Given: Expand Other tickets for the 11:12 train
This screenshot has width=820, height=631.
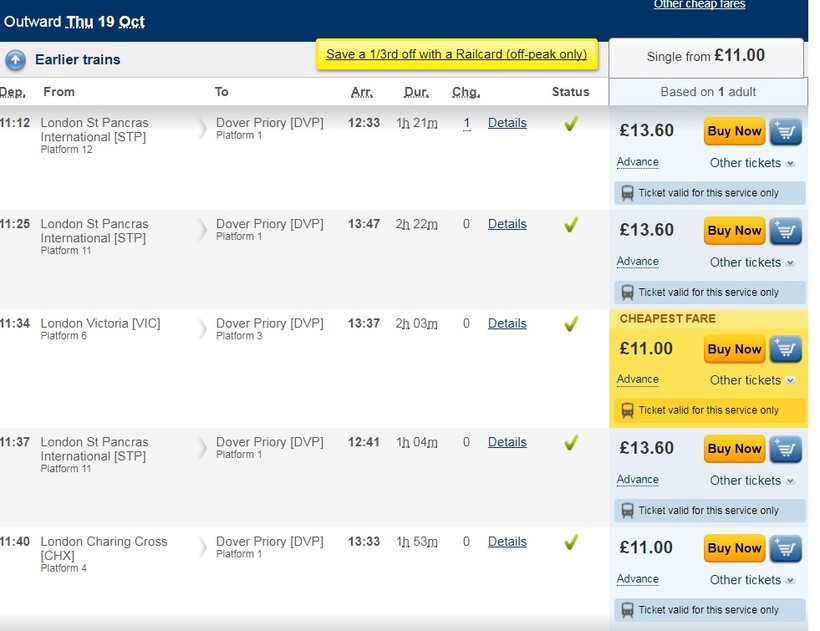Looking at the screenshot, I should 752,163.
